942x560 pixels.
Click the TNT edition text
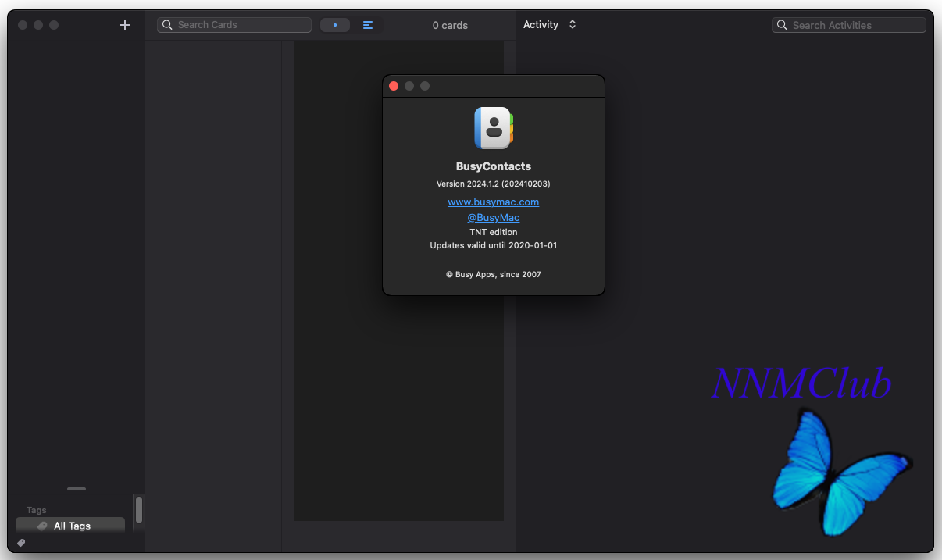[494, 232]
